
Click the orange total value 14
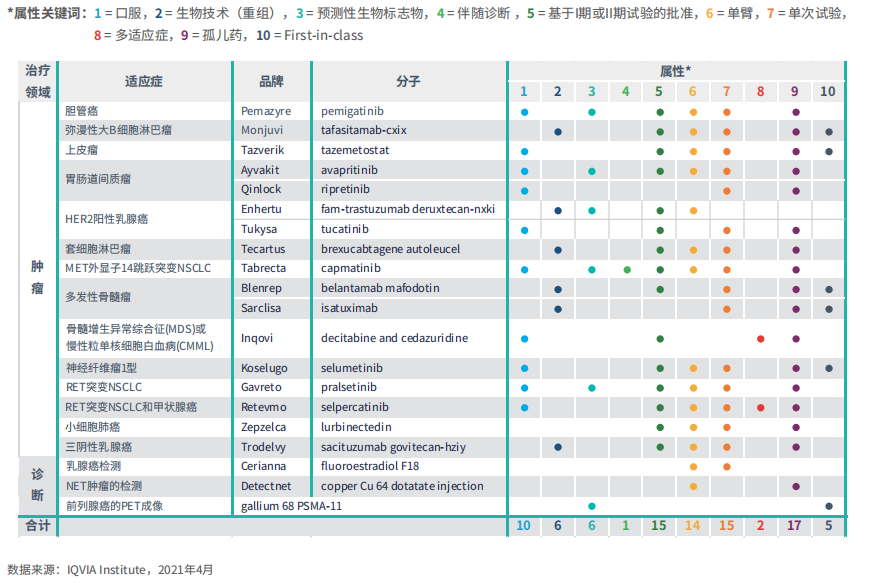pos(692,526)
